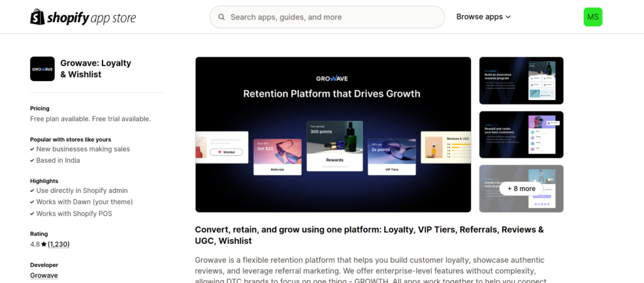The width and height of the screenshot is (644, 283).
Task: Expand the Browse apps dropdown
Action: point(484,17)
